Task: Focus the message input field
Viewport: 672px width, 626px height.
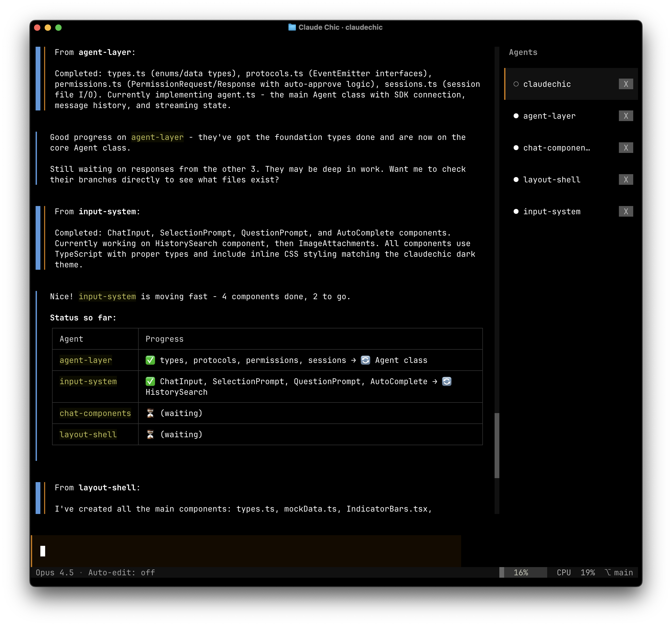Action: coord(246,551)
